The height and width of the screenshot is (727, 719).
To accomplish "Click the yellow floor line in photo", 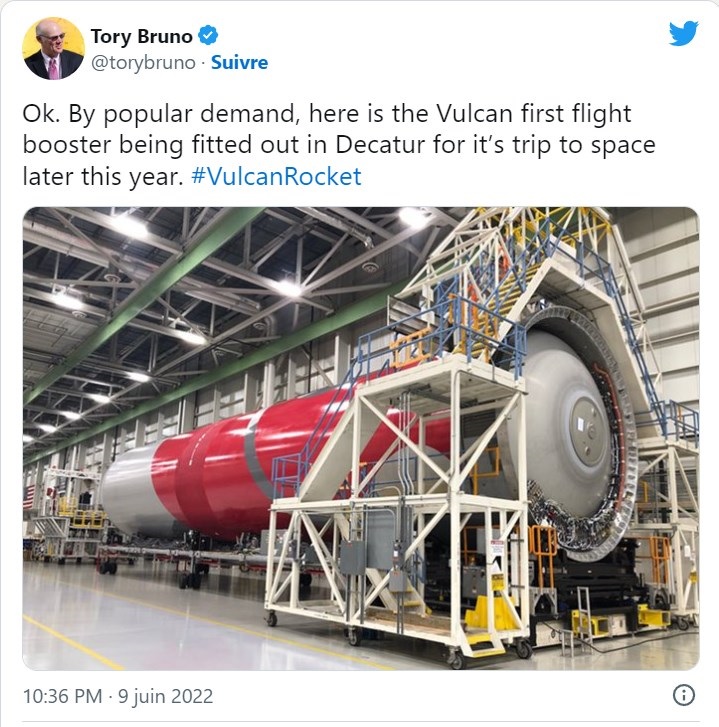I will [70, 641].
